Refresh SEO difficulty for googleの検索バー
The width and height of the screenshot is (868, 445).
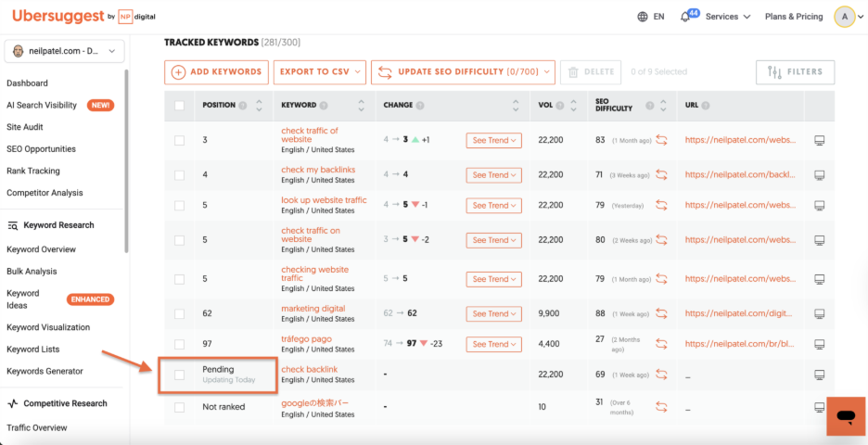[x=661, y=407]
